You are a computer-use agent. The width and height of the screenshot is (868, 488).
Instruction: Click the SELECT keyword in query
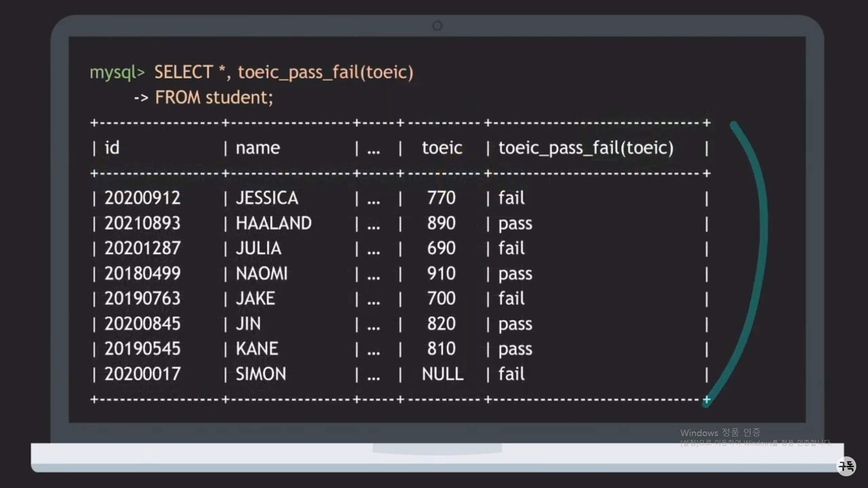(184, 72)
